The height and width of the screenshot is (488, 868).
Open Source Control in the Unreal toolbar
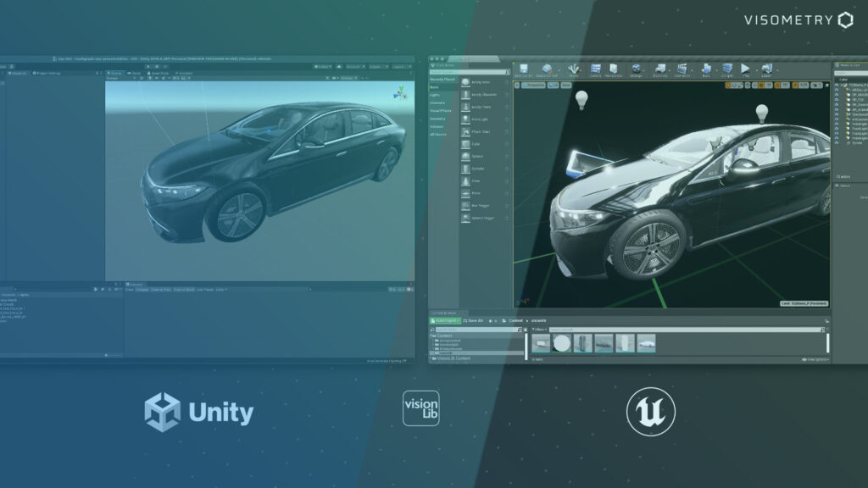[x=547, y=69]
